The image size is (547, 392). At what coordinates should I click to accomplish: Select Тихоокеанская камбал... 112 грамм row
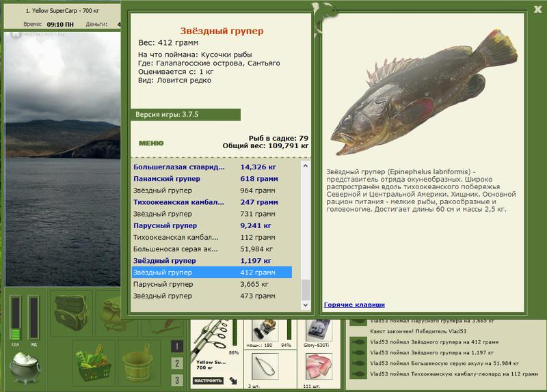tap(212, 237)
